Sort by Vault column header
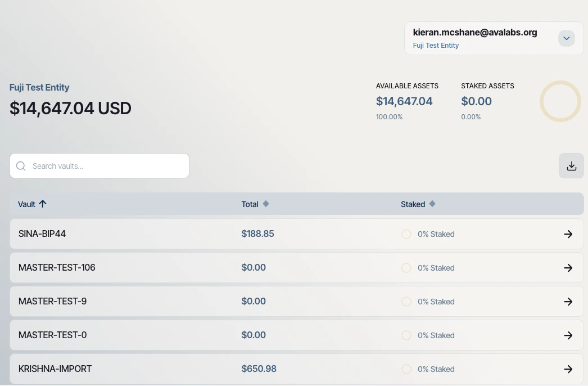Image resolution: width=588 pixels, height=386 pixels. (26, 204)
